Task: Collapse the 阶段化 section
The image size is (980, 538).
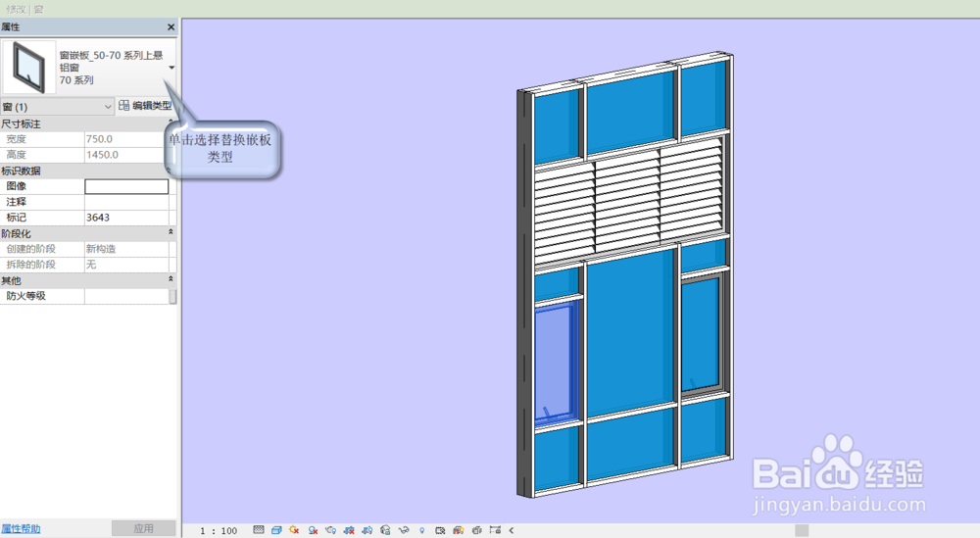Action: click(171, 232)
